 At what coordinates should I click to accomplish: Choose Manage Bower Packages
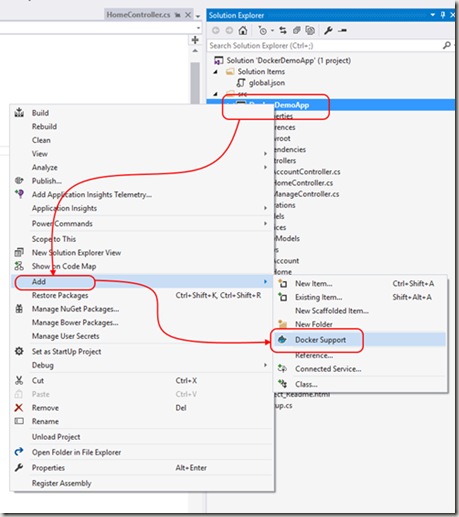pos(75,323)
